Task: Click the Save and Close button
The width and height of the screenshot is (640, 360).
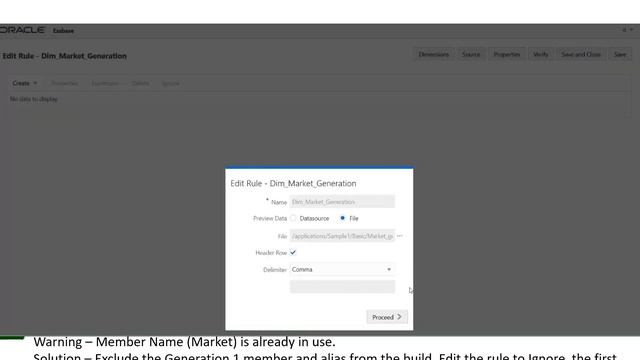Action: pyautogui.click(x=581, y=54)
